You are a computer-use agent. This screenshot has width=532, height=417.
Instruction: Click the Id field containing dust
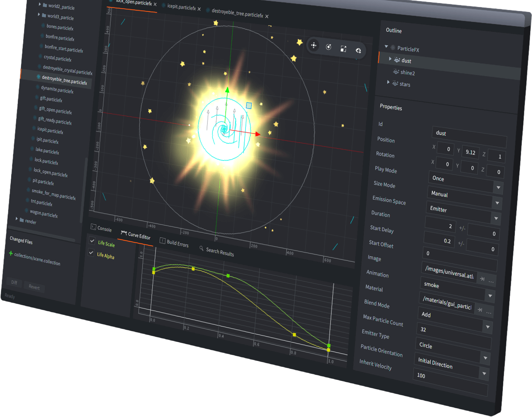point(469,136)
